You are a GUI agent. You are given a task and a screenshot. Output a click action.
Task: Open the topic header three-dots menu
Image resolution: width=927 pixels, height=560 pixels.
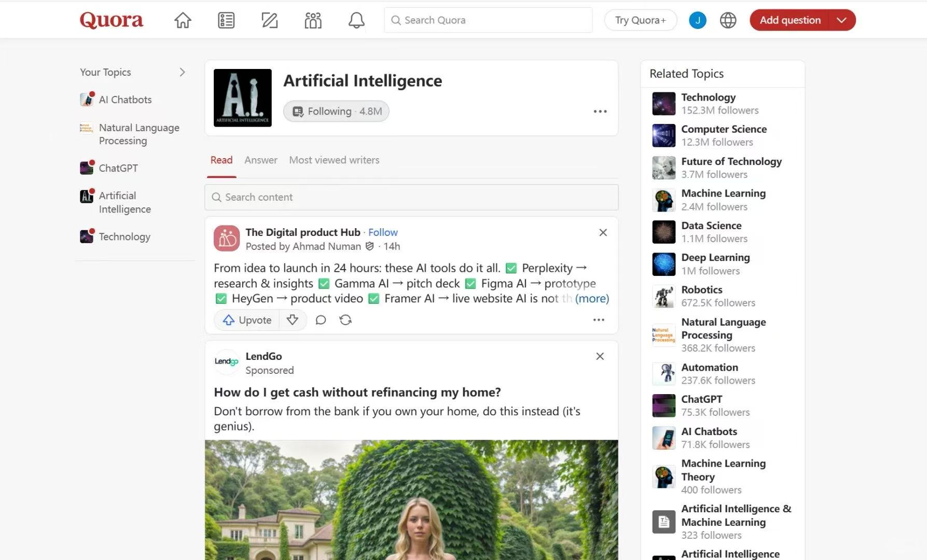click(x=600, y=111)
